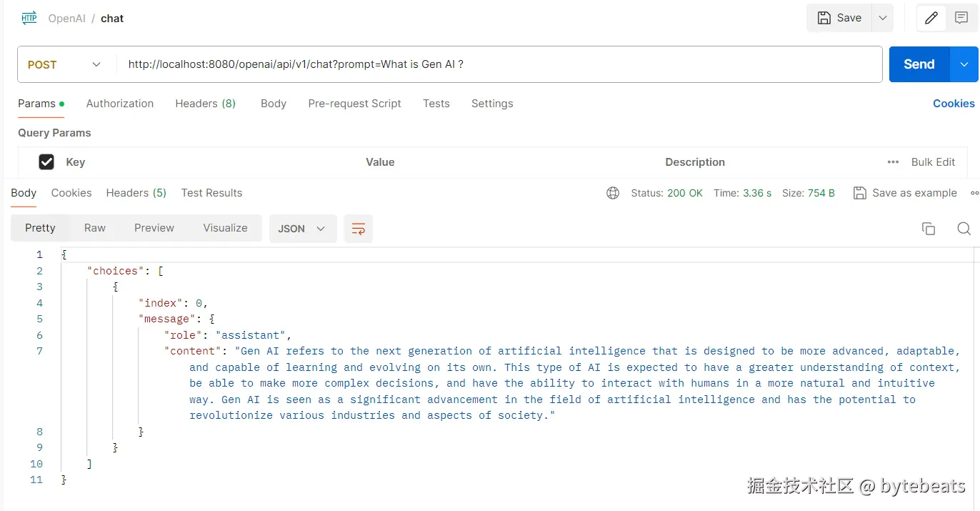
Task: Expand the Send button dropdown arrow
Action: pyautogui.click(x=964, y=64)
